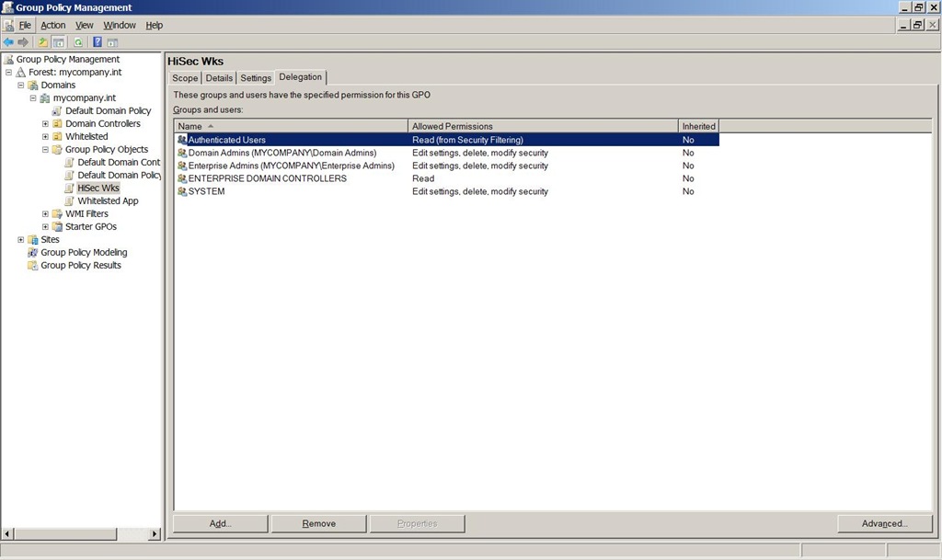Click the Group Policy Objects folder icon
This screenshot has height=560, width=942.
click(57, 150)
